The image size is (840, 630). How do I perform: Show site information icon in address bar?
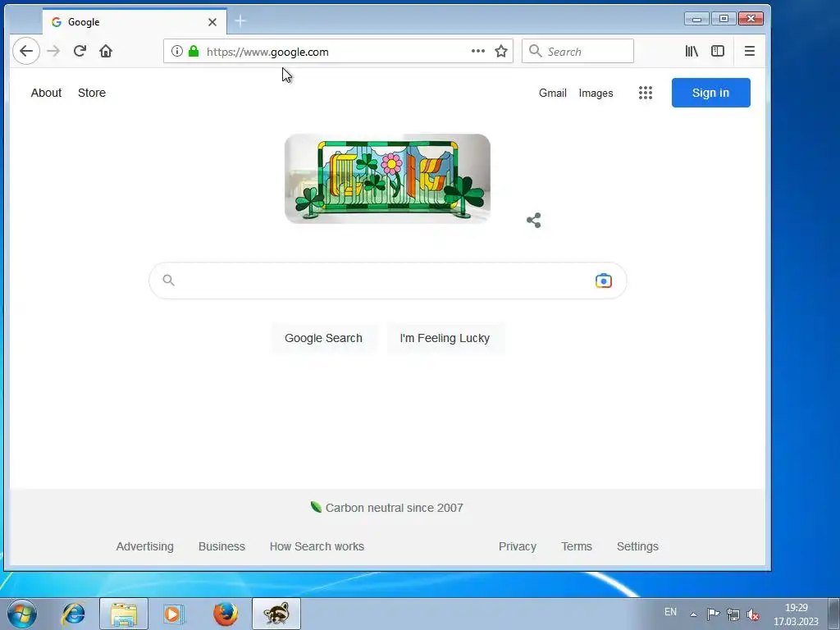(x=177, y=51)
